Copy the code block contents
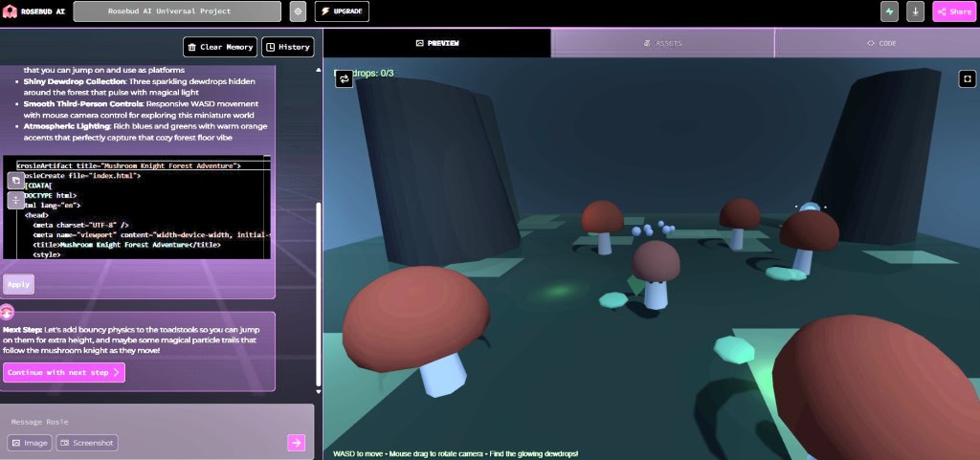980x460 pixels. pyautogui.click(x=16, y=180)
